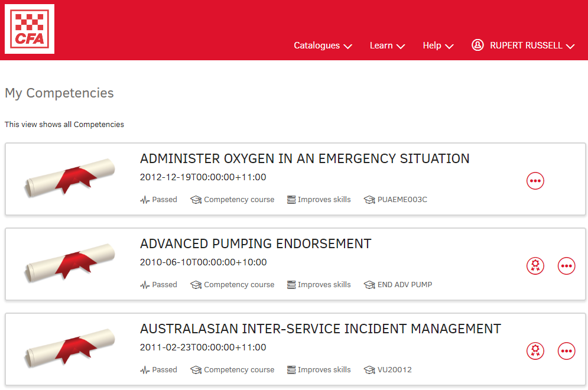View certificate for Advanced Pumping Endorsement
Screen dimensions: 588x390
pos(535,266)
